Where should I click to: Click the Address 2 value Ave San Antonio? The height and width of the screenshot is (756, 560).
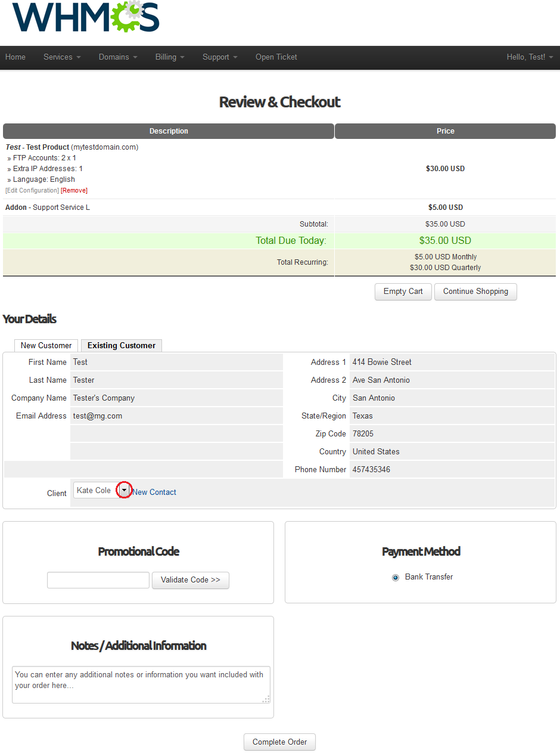381,380
